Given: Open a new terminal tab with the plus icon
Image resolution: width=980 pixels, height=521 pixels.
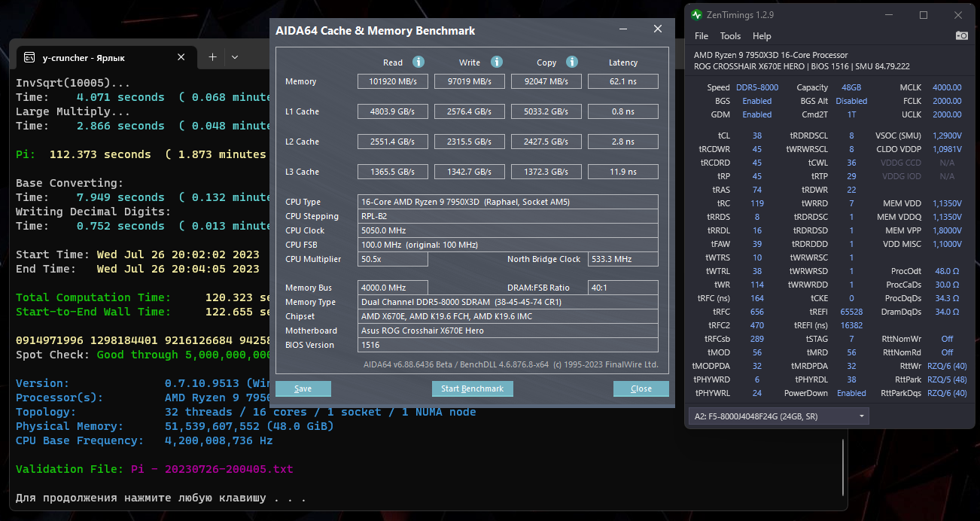Looking at the screenshot, I should (212, 57).
